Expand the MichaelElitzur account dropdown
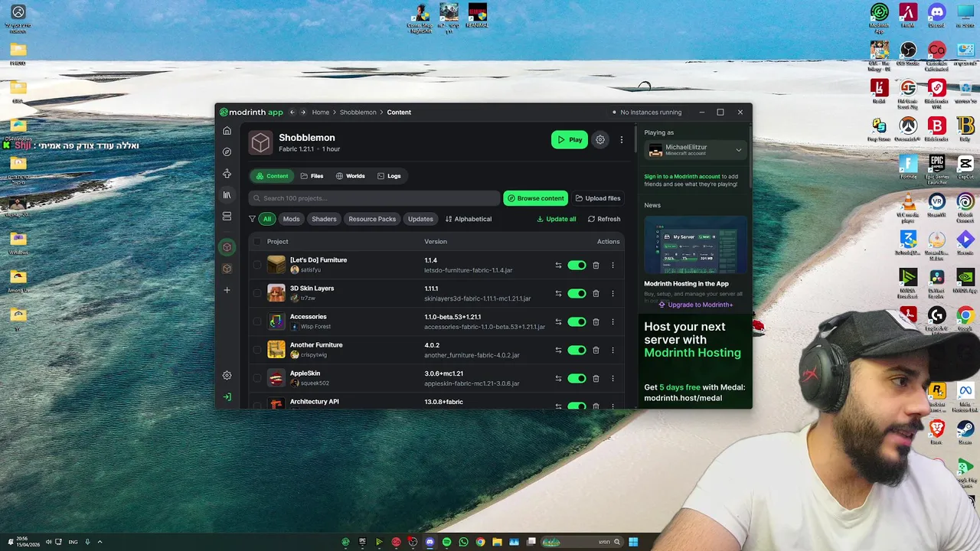980x551 pixels. (695, 151)
